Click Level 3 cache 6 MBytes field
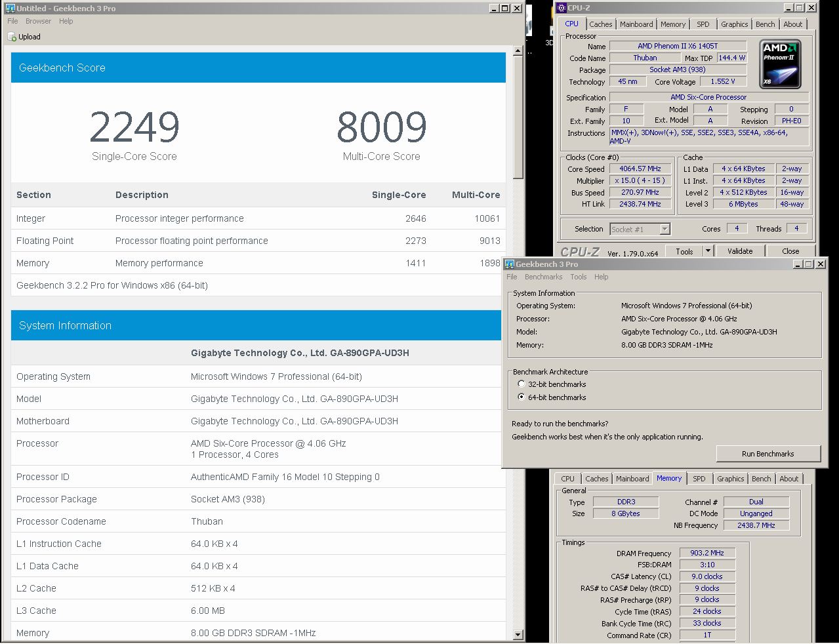839x644 pixels. pyautogui.click(x=743, y=204)
